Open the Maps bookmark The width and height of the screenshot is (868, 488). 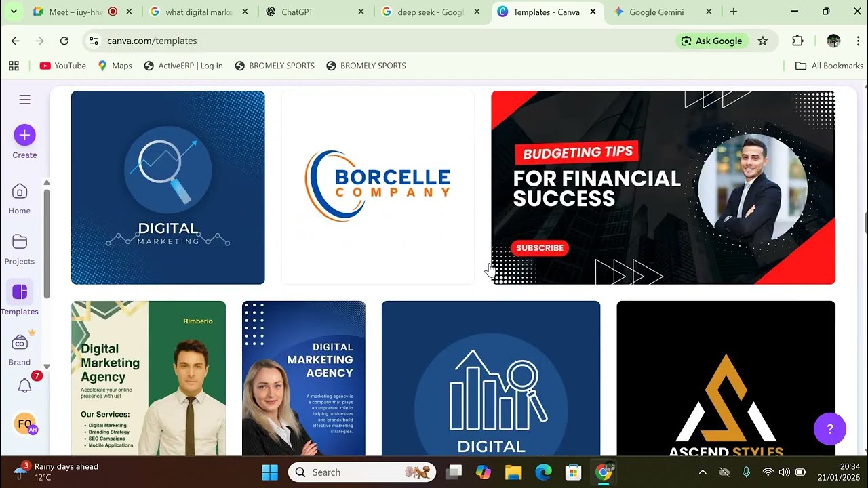(115, 66)
